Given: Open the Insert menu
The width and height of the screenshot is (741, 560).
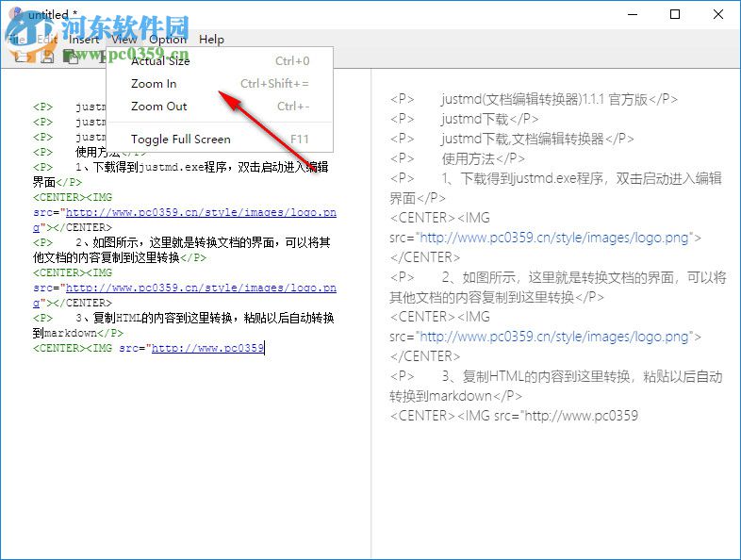Looking at the screenshot, I should (x=84, y=40).
